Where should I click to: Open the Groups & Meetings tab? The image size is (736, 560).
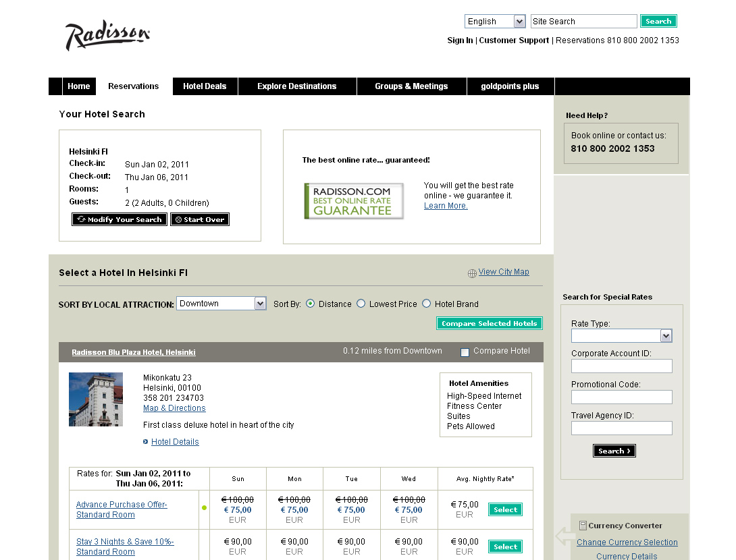(x=411, y=86)
